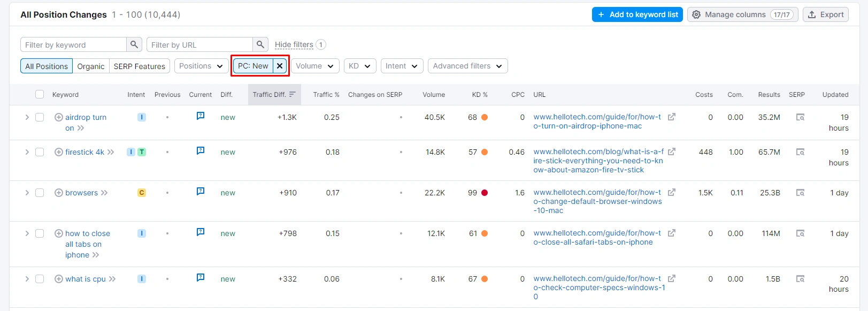The width and height of the screenshot is (868, 311).
Task: Open external link for safari tabs URL
Action: 672,233
